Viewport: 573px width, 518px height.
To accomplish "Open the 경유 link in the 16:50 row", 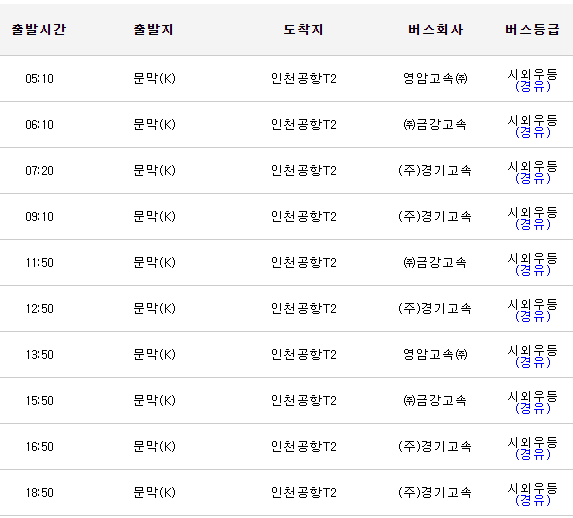I will click(532, 455).
